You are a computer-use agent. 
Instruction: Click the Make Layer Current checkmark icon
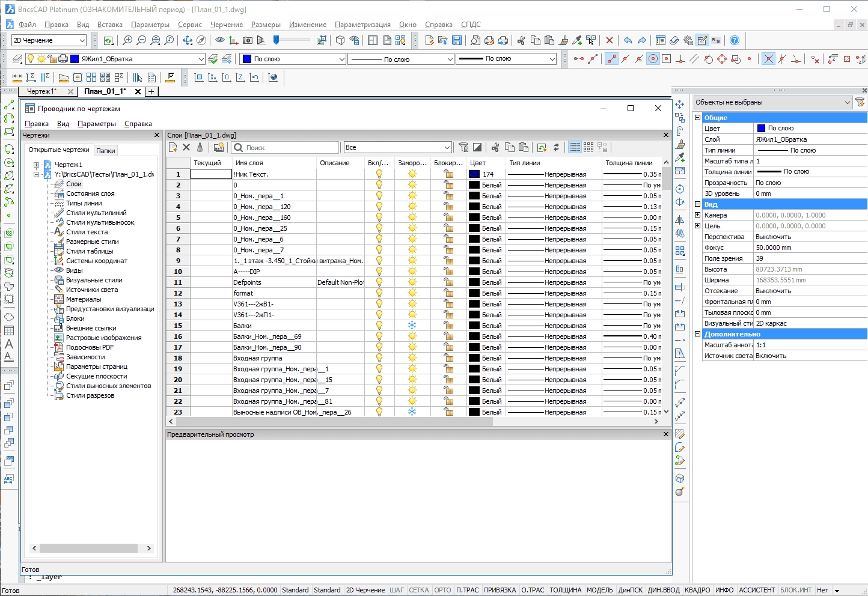click(x=213, y=59)
